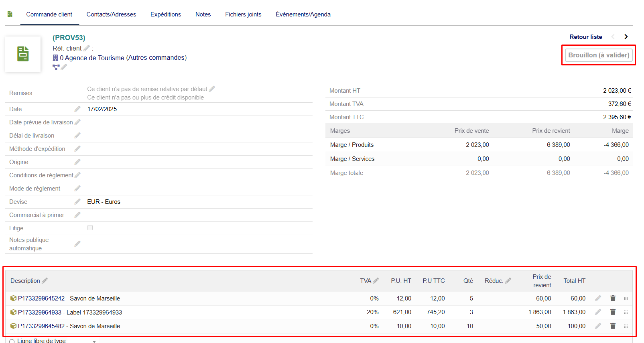Click the small green order icon beside tabs

click(x=10, y=14)
